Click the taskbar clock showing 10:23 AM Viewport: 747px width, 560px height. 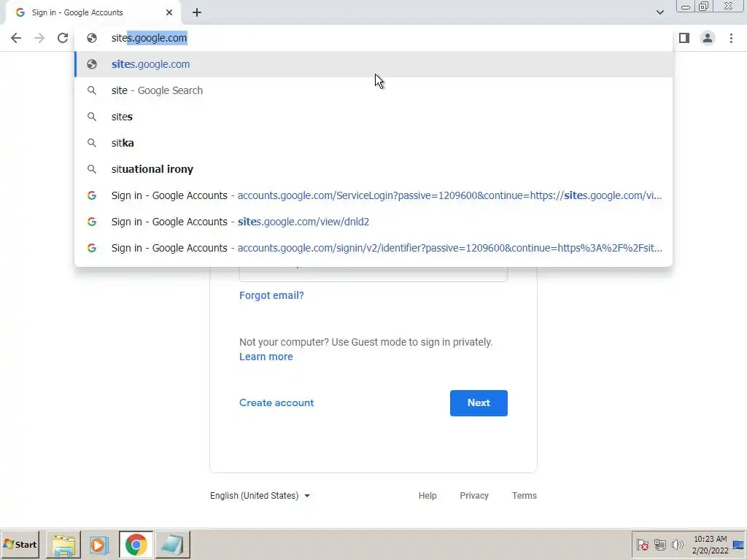[x=711, y=545]
